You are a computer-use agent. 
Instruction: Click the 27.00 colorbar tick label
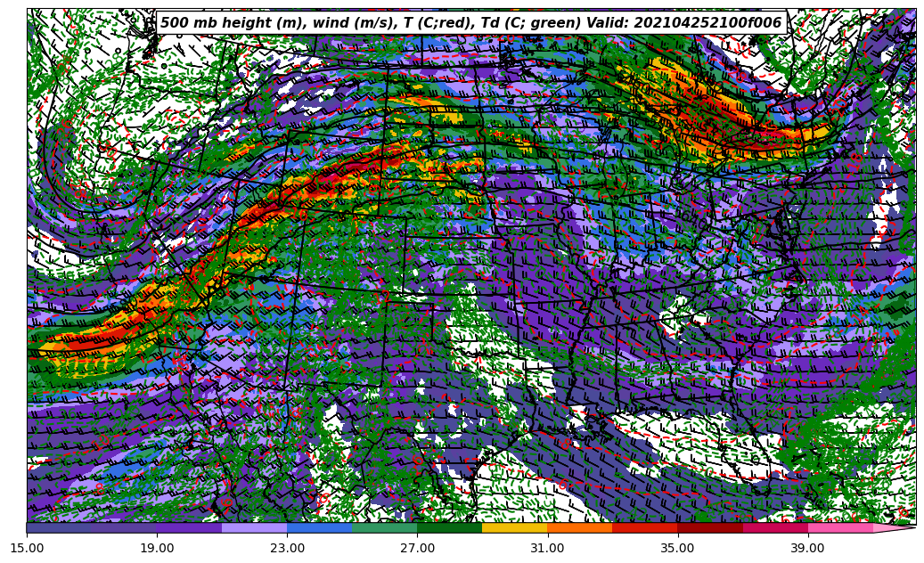point(417,548)
